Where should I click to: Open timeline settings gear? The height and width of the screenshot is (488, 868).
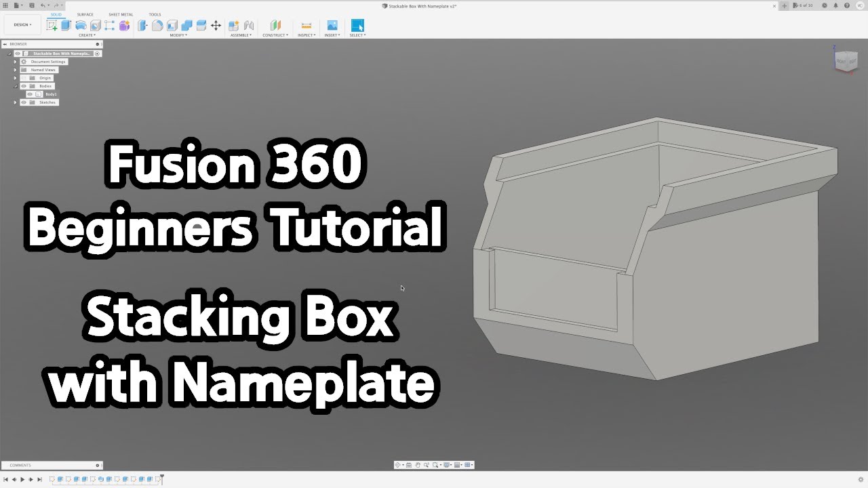tap(861, 480)
